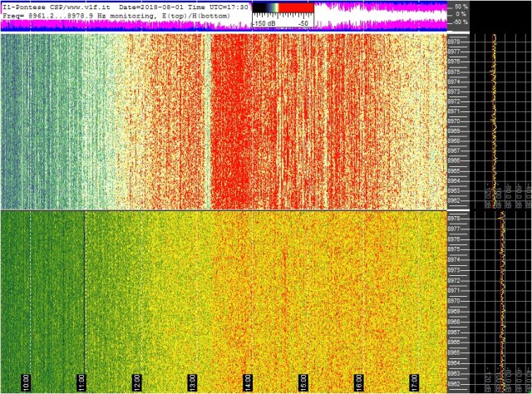Click the 12:00 time label
The height and width of the screenshot is (394, 532).
click(x=137, y=384)
